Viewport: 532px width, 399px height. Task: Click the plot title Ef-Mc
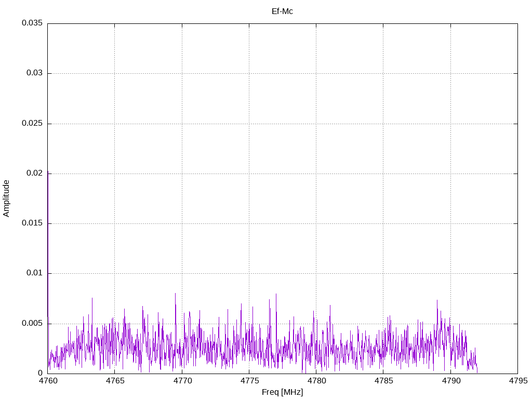[x=282, y=11]
